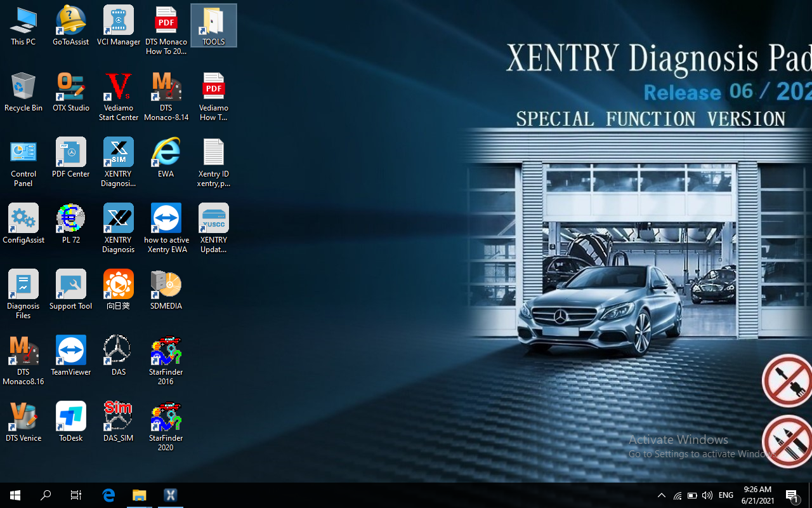Screen dimensions: 812x508
Task: Open the volume control icon
Action: (707, 495)
